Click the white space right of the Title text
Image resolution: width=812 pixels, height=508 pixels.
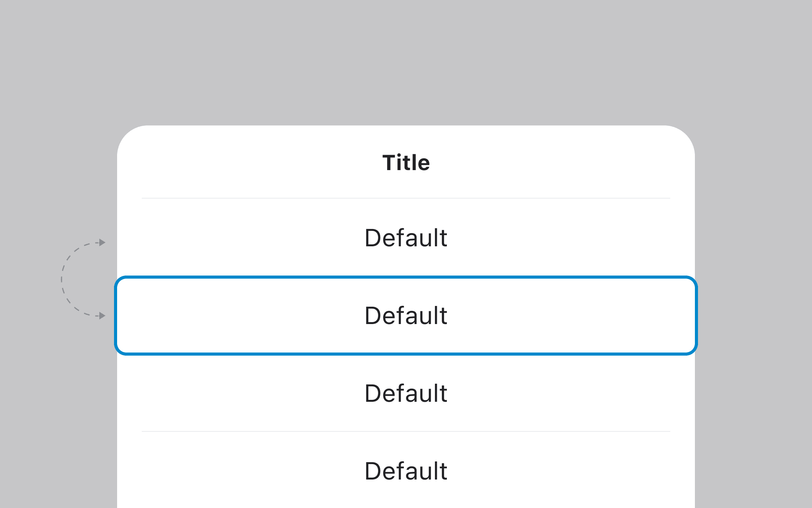click(x=559, y=162)
